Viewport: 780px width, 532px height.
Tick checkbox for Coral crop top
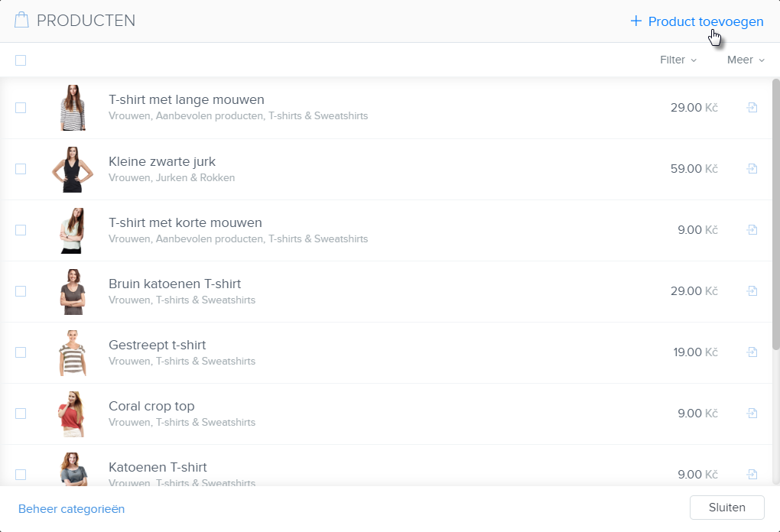21,414
